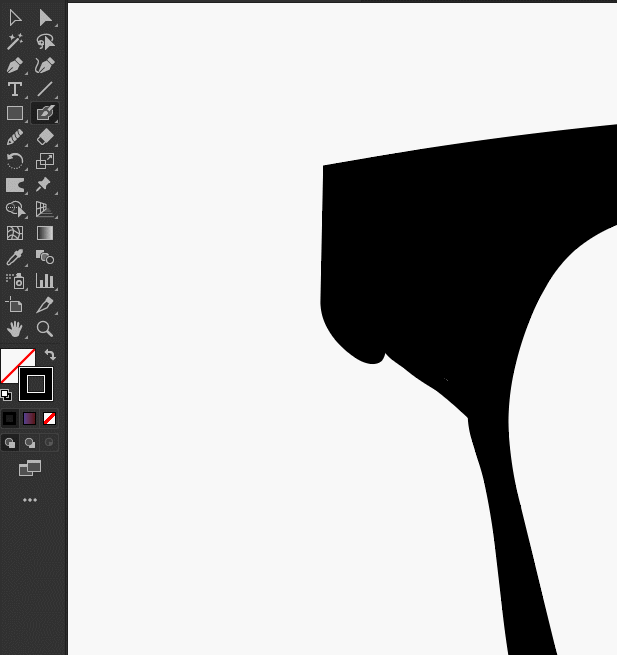The image size is (617, 655).
Task: Select the Column Graph tool
Action: 45,281
